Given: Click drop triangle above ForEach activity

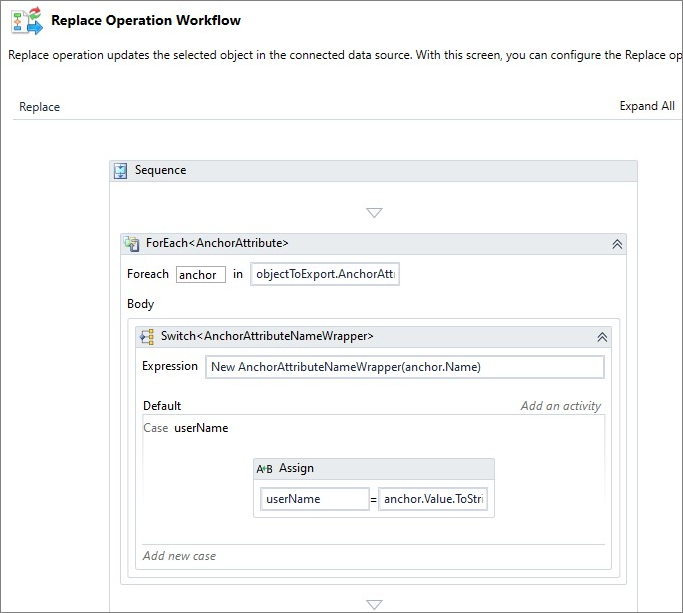Looking at the screenshot, I should (374, 212).
